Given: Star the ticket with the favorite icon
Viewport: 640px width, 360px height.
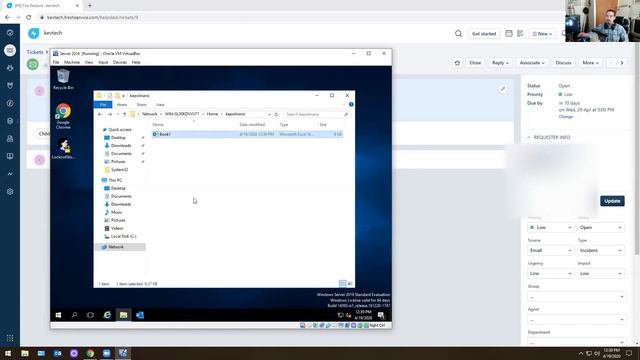Looking at the screenshot, I should click(457, 63).
